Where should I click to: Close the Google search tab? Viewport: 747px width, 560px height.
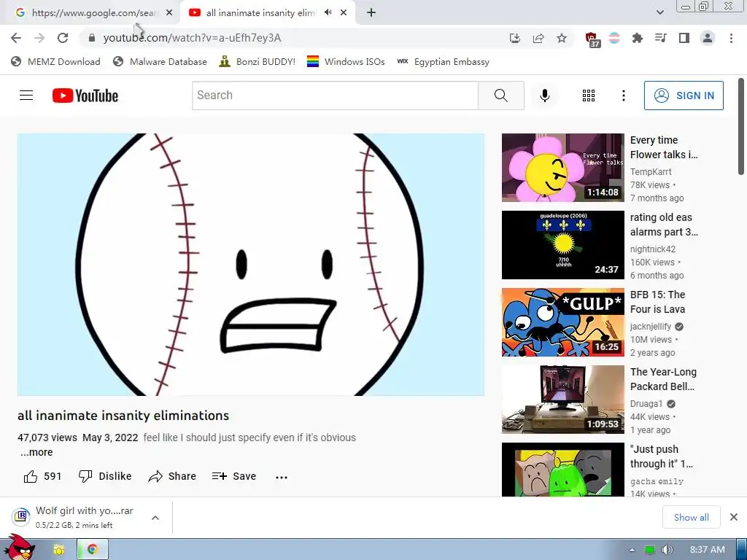(x=169, y=13)
